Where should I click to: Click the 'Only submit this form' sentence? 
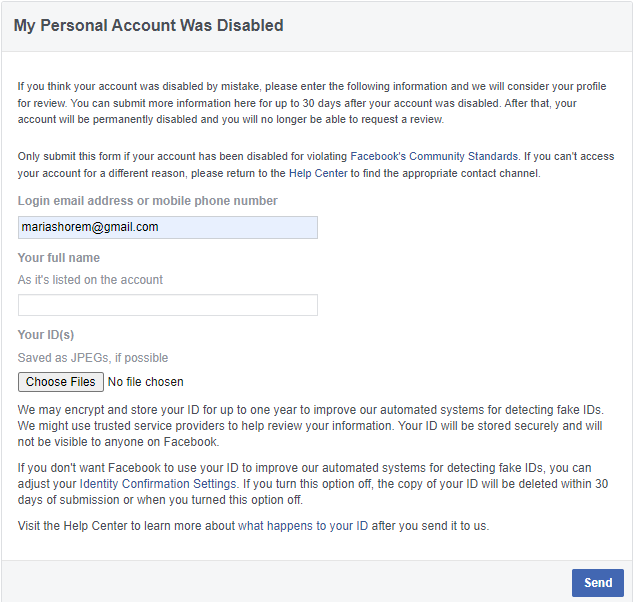click(x=268, y=156)
